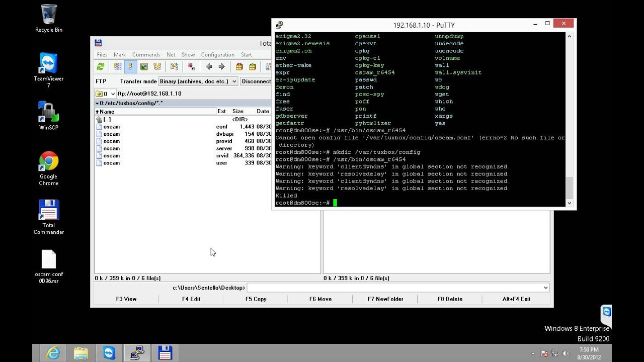Select the Full view (highlighted) toolbar icon
The height and width of the screenshot is (362, 644).
point(130,66)
